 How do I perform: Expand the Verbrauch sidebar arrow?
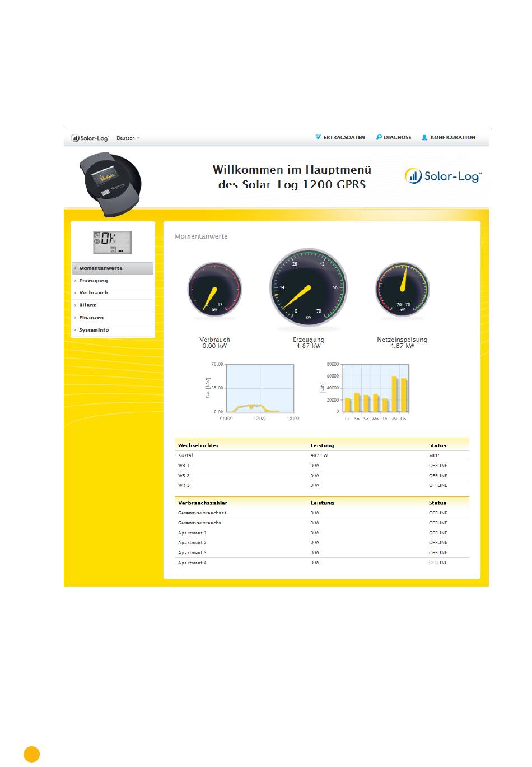(x=75, y=293)
